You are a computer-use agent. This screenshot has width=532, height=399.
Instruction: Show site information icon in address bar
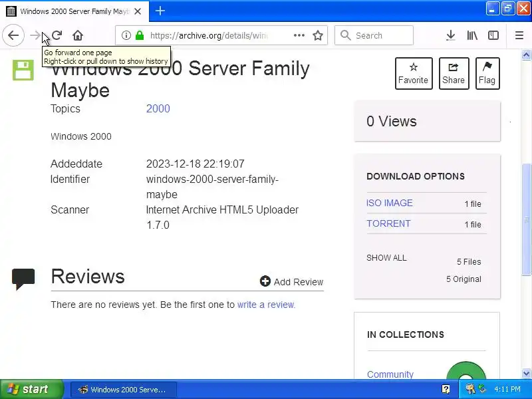pos(126,35)
